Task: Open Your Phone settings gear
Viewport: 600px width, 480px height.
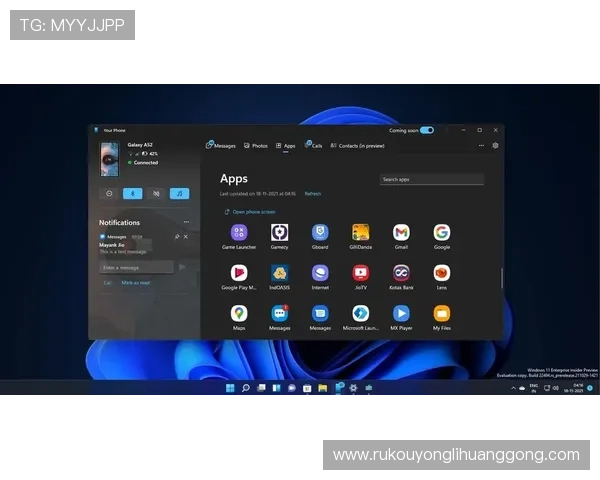Action: 495,145
